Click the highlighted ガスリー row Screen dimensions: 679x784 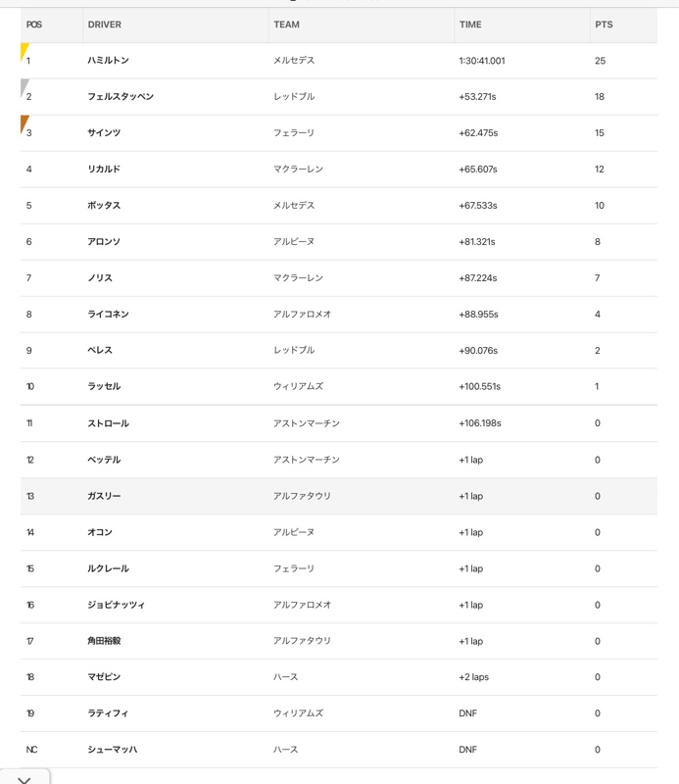click(338, 496)
